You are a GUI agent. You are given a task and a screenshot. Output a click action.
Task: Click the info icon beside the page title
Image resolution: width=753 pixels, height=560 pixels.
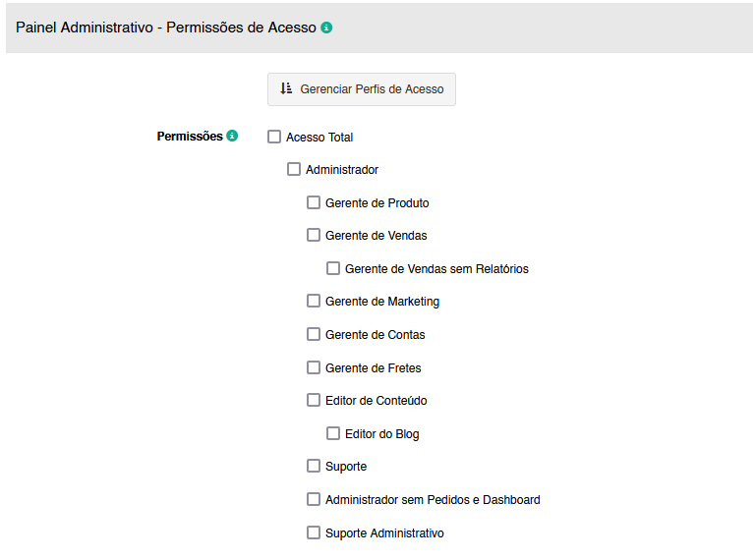tap(326, 28)
